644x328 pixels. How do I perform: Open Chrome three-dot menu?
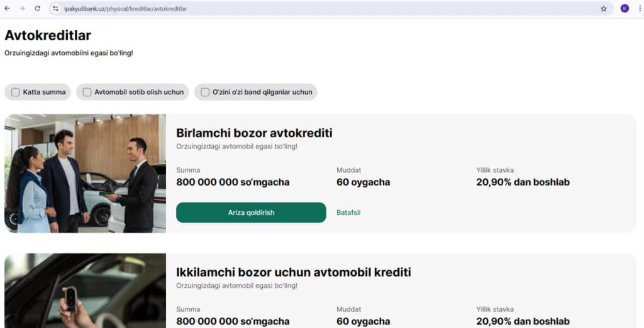pyautogui.click(x=640, y=8)
